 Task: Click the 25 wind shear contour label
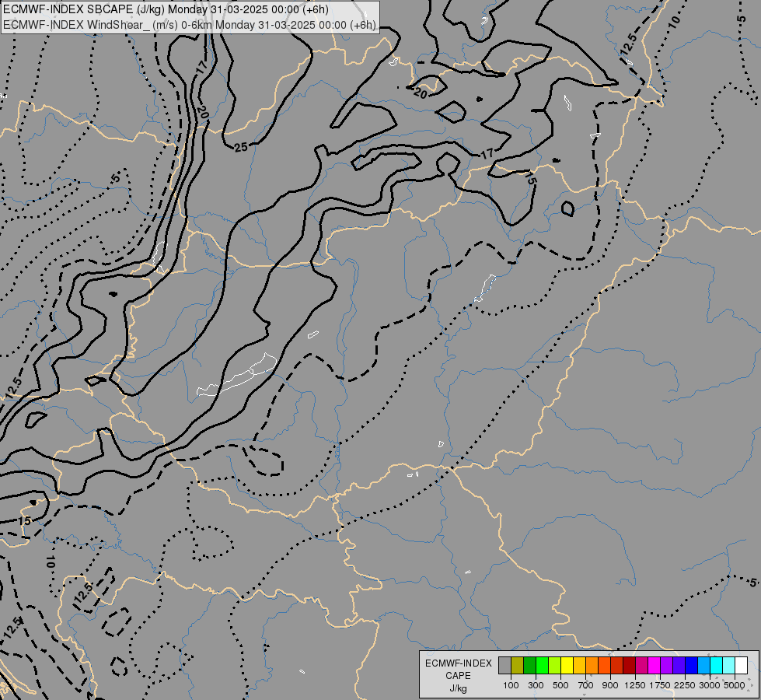tap(241, 147)
